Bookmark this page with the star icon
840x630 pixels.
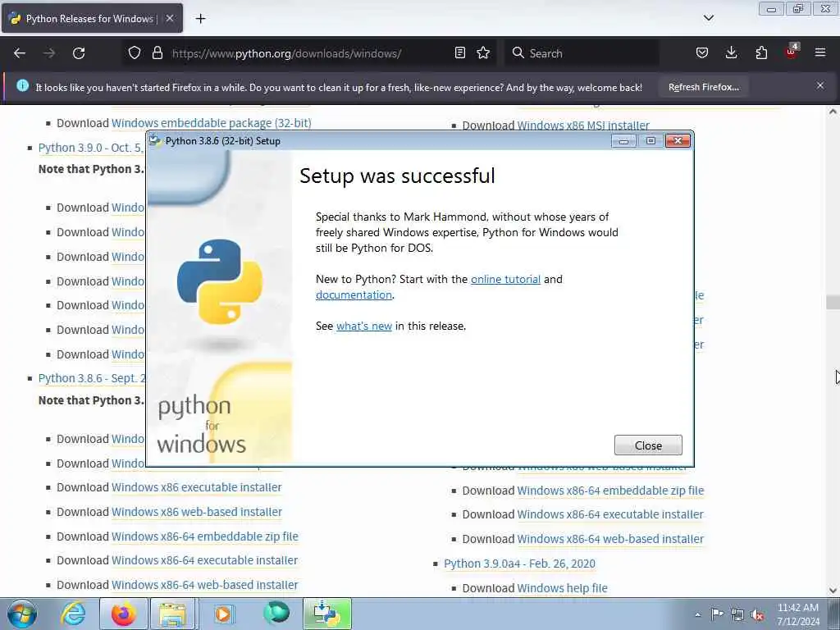click(x=483, y=53)
